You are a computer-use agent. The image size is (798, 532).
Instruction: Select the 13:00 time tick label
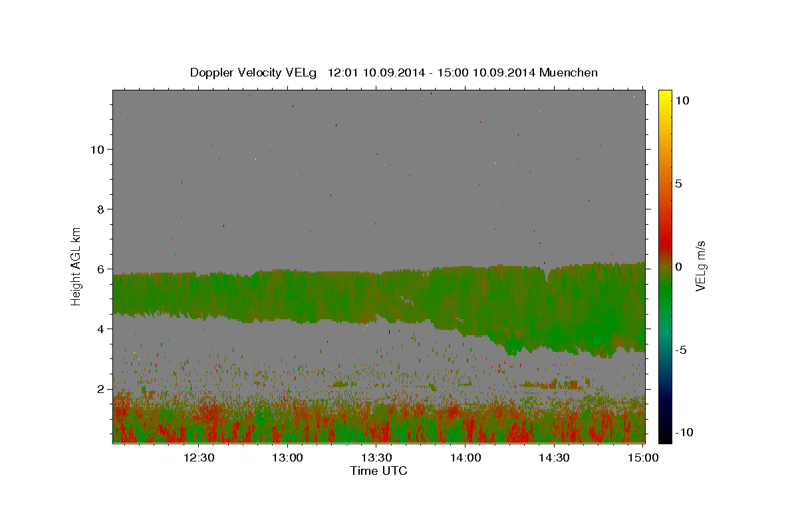click(288, 458)
